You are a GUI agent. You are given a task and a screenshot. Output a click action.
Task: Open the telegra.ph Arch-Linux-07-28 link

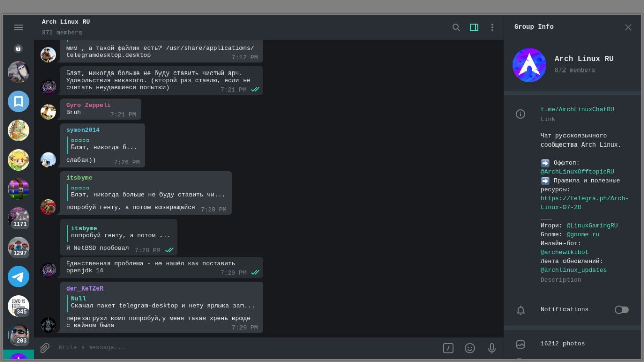click(x=585, y=203)
